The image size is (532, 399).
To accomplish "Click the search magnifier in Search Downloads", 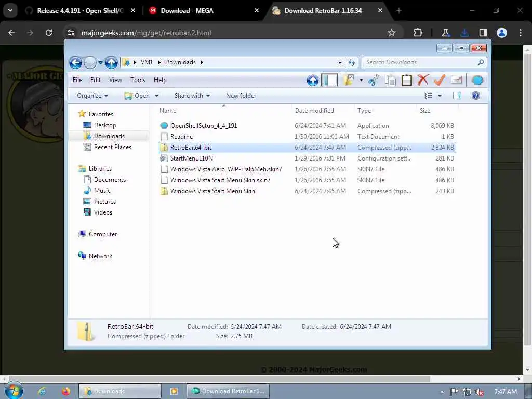I will tap(481, 62).
